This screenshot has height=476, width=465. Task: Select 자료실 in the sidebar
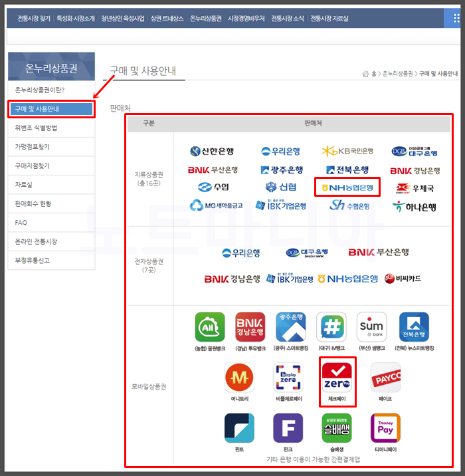click(51, 185)
